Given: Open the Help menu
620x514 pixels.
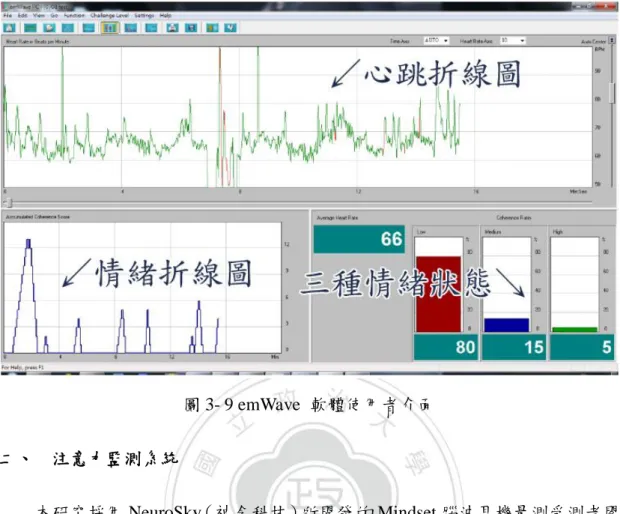Looking at the screenshot, I should point(166,15).
